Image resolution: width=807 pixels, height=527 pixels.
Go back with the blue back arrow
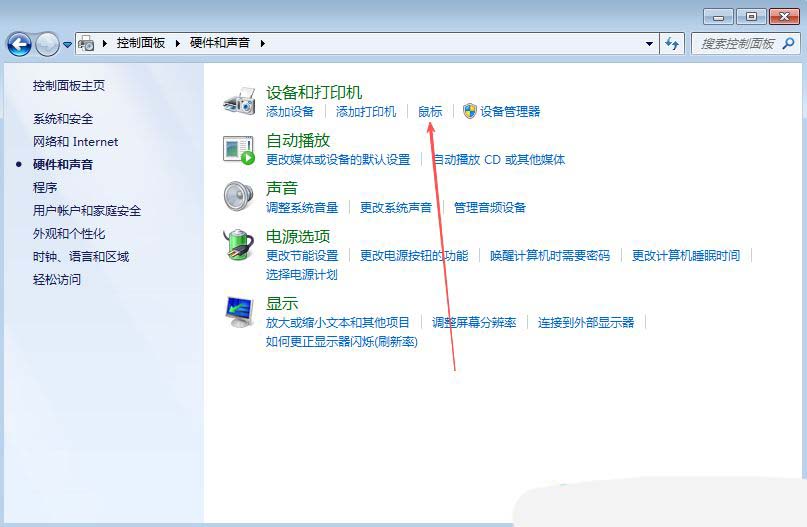pyautogui.click(x=20, y=44)
